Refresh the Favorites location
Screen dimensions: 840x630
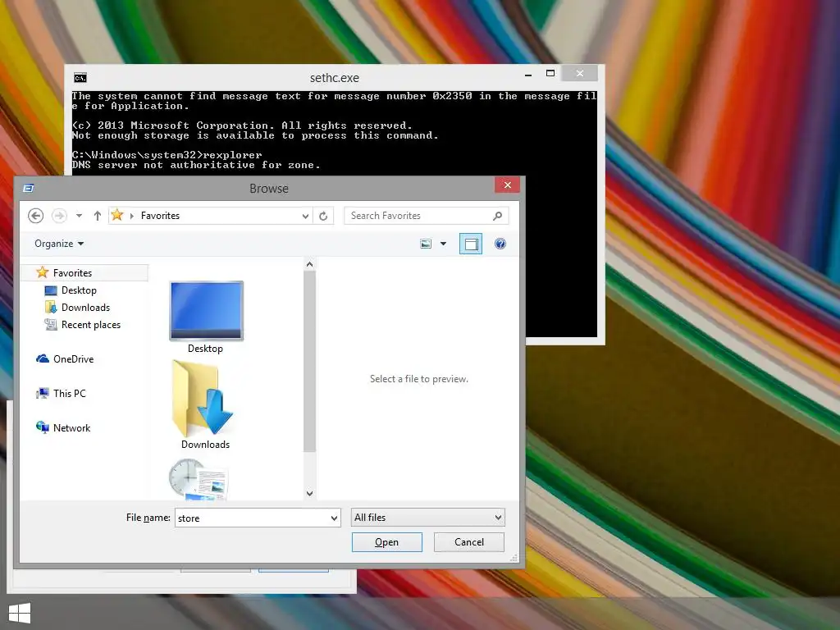pyautogui.click(x=323, y=216)
